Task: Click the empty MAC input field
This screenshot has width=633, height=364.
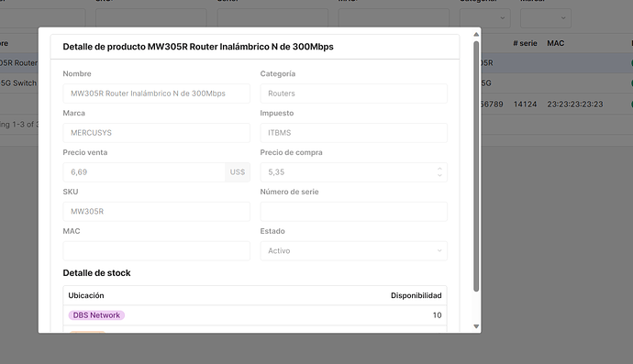Action: [156, 251]
